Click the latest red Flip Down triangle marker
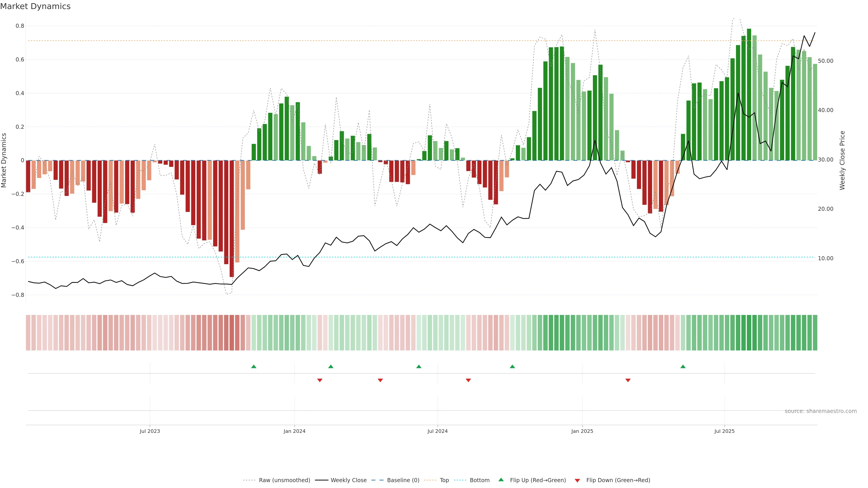 628,380
